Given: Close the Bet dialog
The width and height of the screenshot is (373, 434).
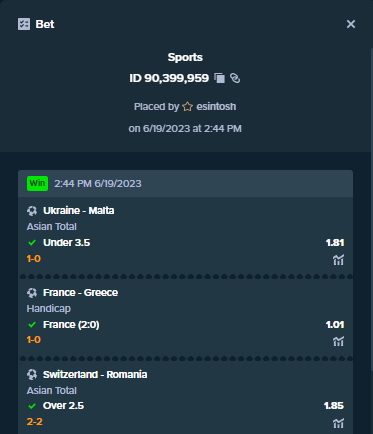Looking at the screenshot, I should click(x=351, y=24).
